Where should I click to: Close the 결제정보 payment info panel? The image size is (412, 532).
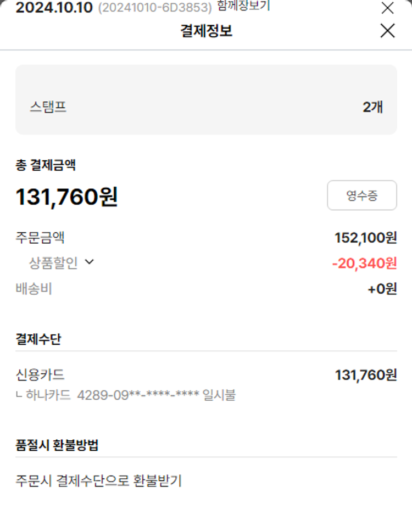[387, 31]
